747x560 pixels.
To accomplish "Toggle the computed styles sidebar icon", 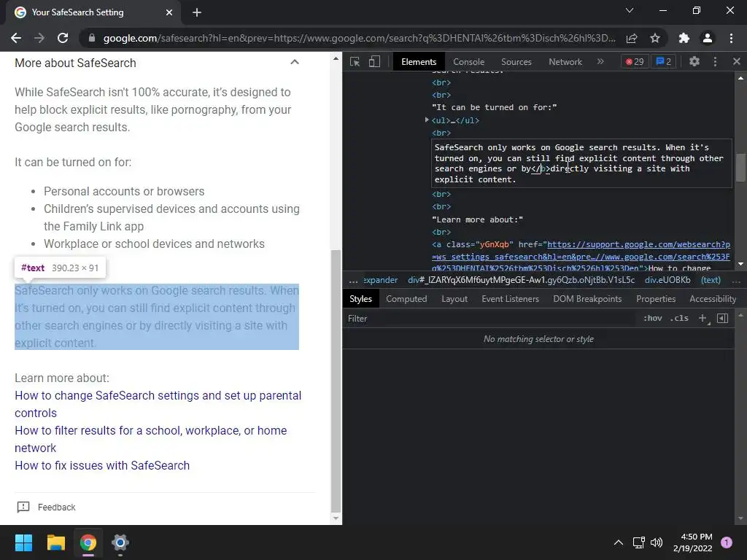I will (723, 319).
